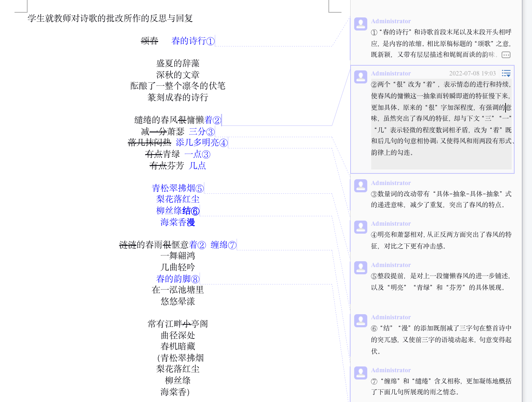Click the blue line 柳丝绦结⑥
This screenshot has height=402, width=532.
(178, 210)
